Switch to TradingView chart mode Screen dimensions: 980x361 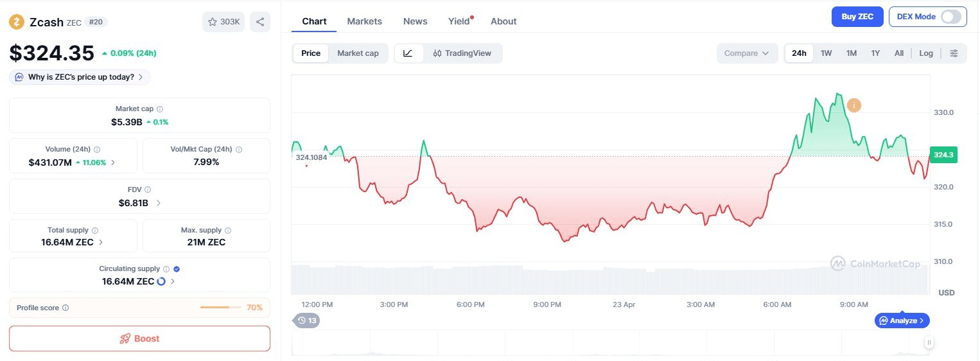click(462, 53)
